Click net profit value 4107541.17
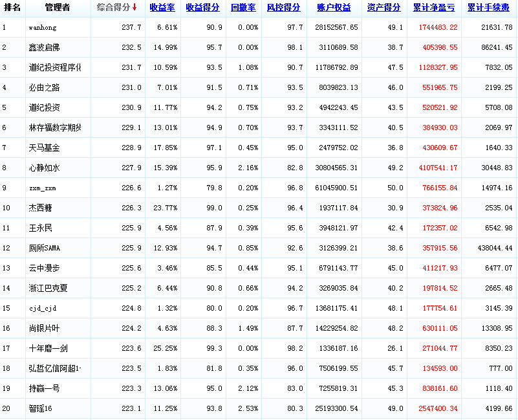The image size is (518, 420). (x=438, y=168)
